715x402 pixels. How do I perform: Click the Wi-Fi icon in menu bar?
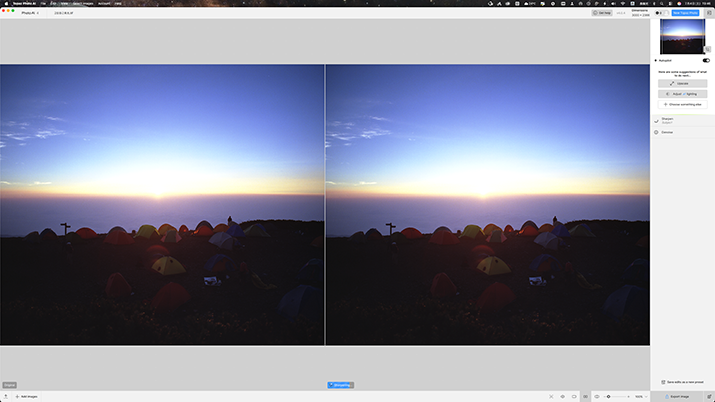click(x=623, y=3)
